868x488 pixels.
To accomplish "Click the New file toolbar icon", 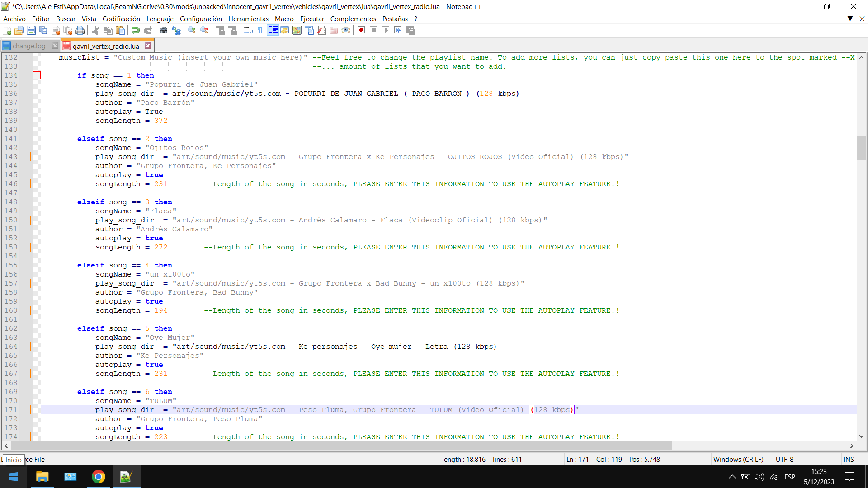I will pos(7,30).
